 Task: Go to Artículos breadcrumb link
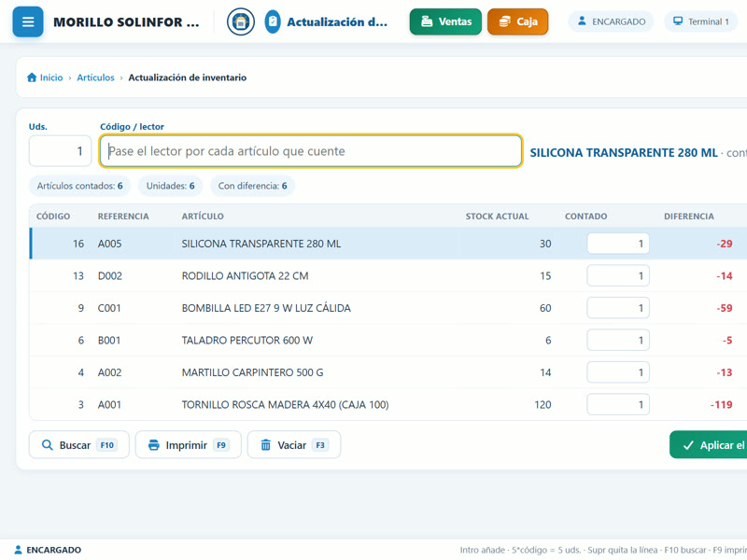[96, 77]
